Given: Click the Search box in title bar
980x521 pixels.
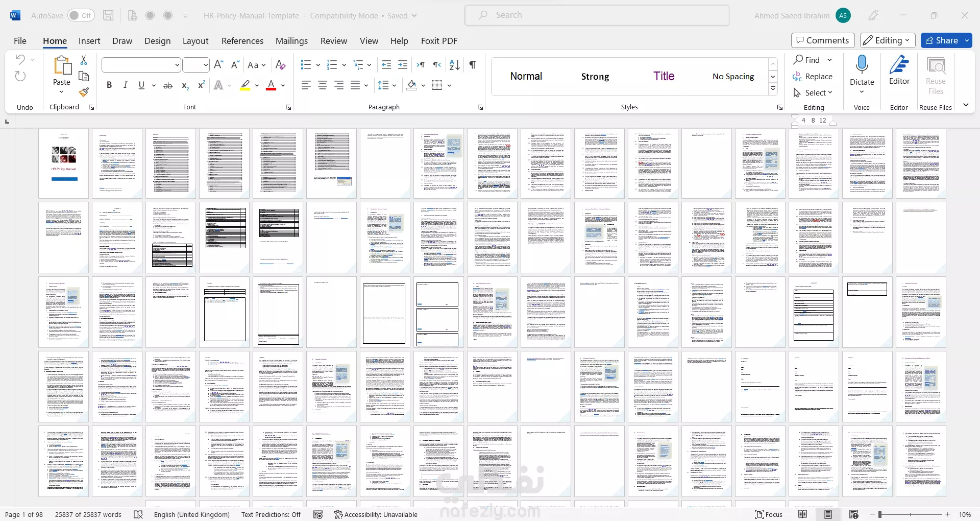Looking at the screenshot, I should click(597, 15).
